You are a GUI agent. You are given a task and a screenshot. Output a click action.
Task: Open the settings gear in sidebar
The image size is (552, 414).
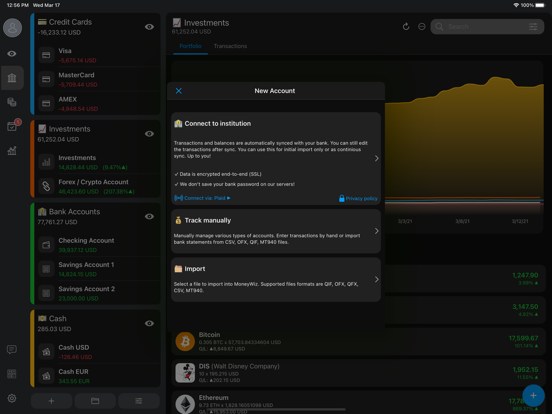12,398
